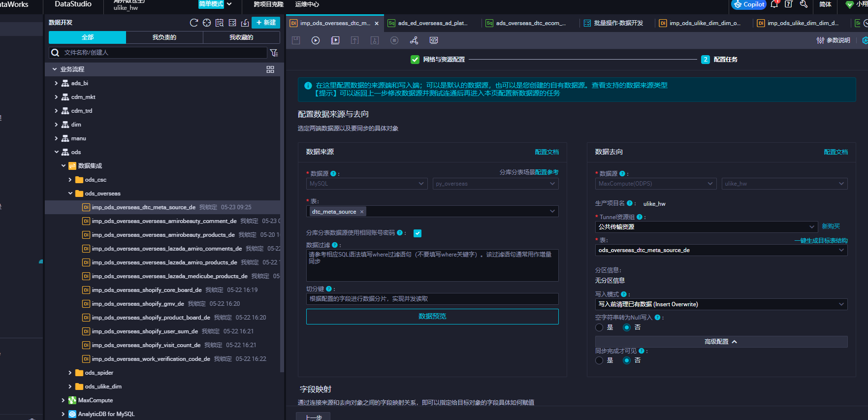
Task: Click the 数据过滤 help icon
Action: pos(335,245)
